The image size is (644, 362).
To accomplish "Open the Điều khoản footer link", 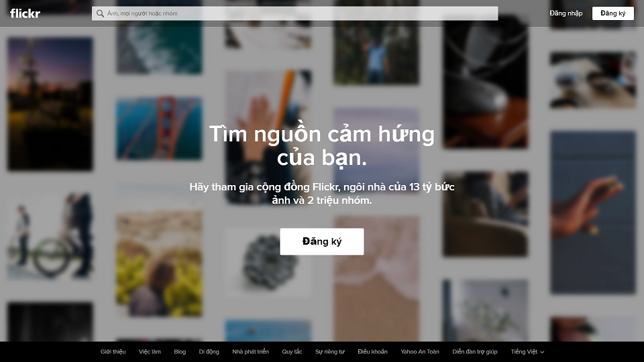I will coord(372,352).
